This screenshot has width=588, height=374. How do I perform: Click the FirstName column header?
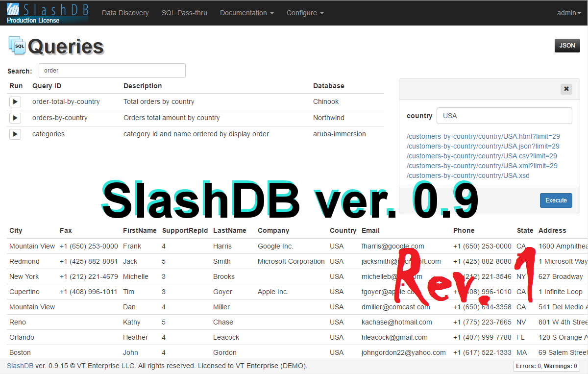pos(140,230)
